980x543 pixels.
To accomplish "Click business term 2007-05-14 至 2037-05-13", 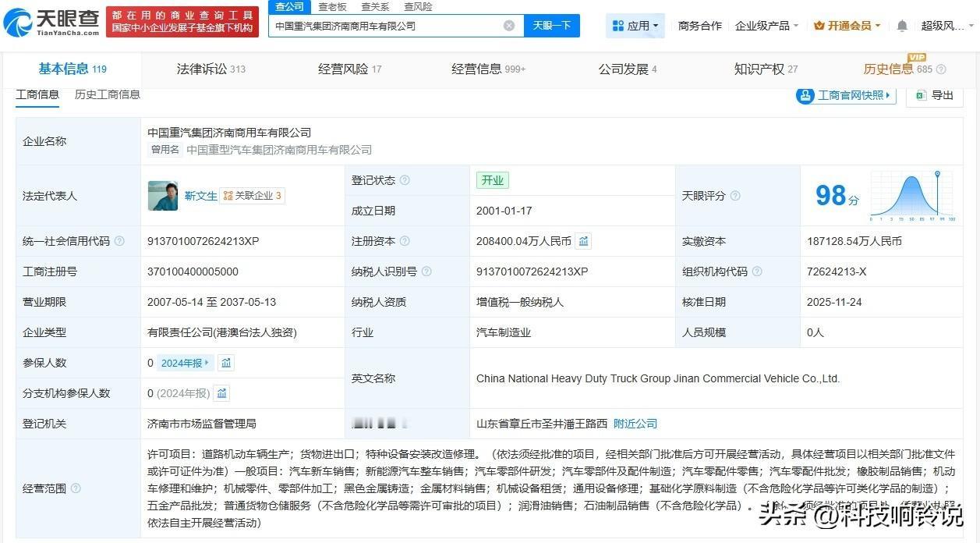I will tap(211, 302).
